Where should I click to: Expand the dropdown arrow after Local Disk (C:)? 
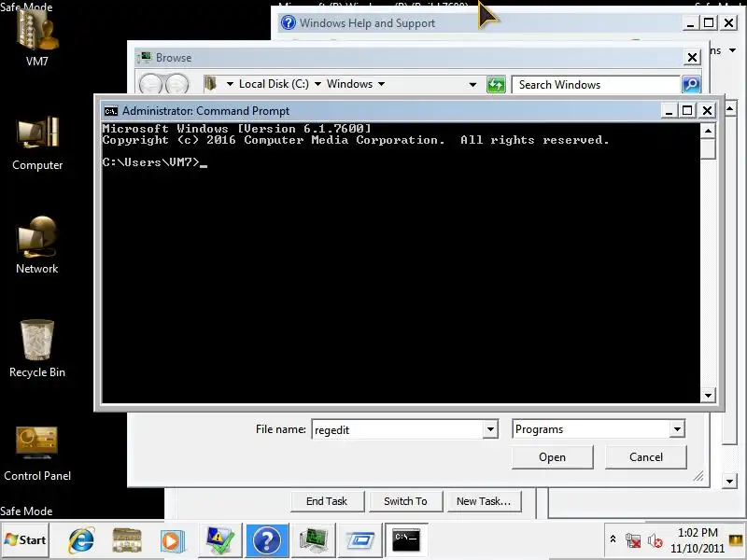317,84
